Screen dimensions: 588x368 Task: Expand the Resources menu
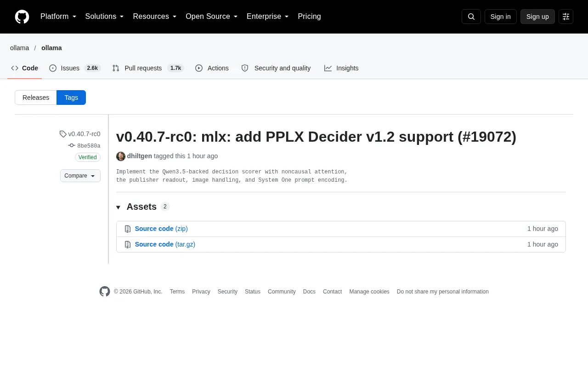[x=155, y=17]
